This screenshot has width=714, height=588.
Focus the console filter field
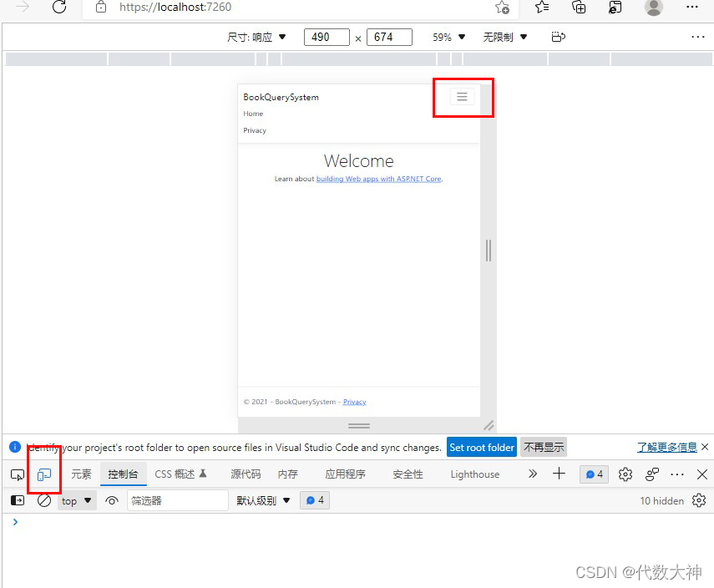click(178, 500)
